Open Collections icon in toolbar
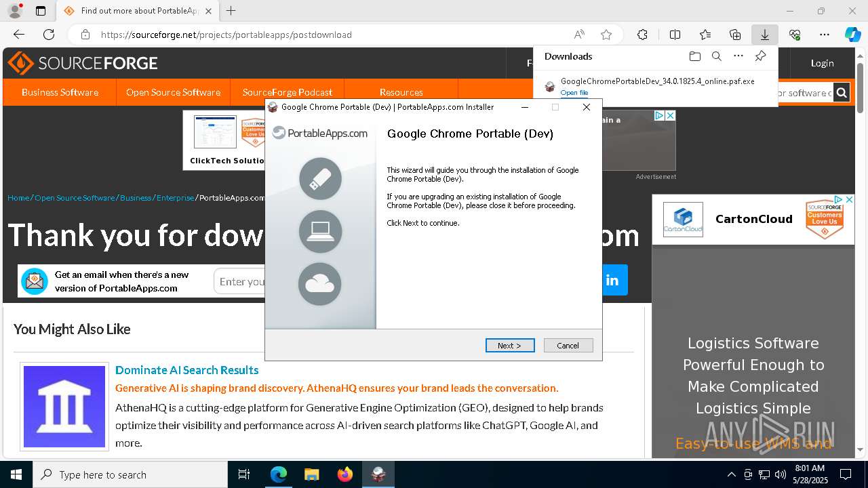 pyautogui.click(x=735, y=35)
